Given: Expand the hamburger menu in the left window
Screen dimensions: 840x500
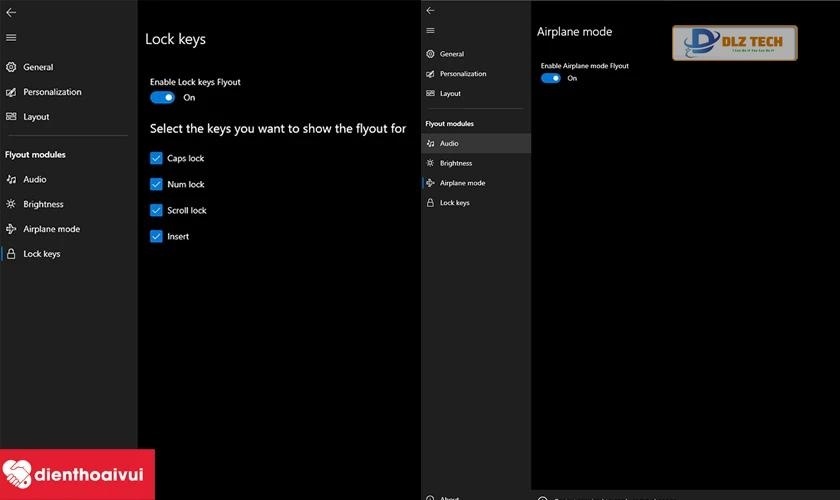Looking at the screenshot, I should pos(11,38).
